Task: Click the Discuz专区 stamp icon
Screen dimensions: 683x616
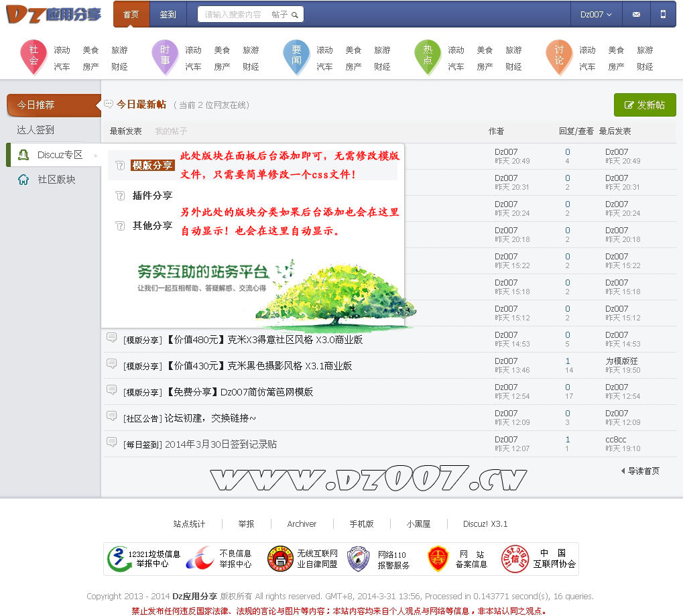Action: tap(23, 155)
